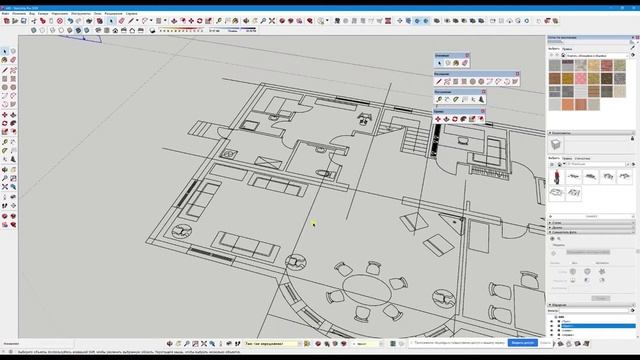640x360 pixels.
Task: Click the eyedropper sample icon in the Materials panel
Action: tap(633, 48)
